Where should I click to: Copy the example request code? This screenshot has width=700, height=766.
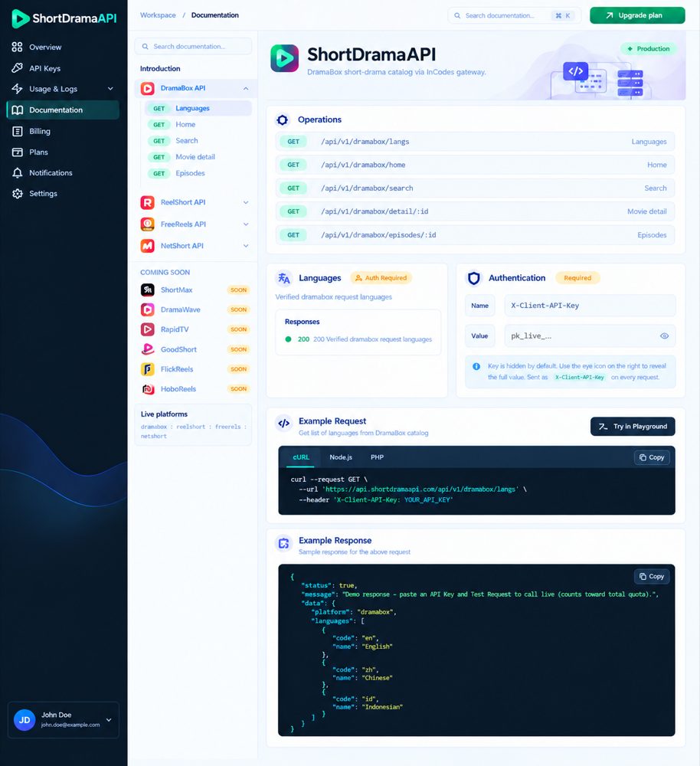click(652, 457)
